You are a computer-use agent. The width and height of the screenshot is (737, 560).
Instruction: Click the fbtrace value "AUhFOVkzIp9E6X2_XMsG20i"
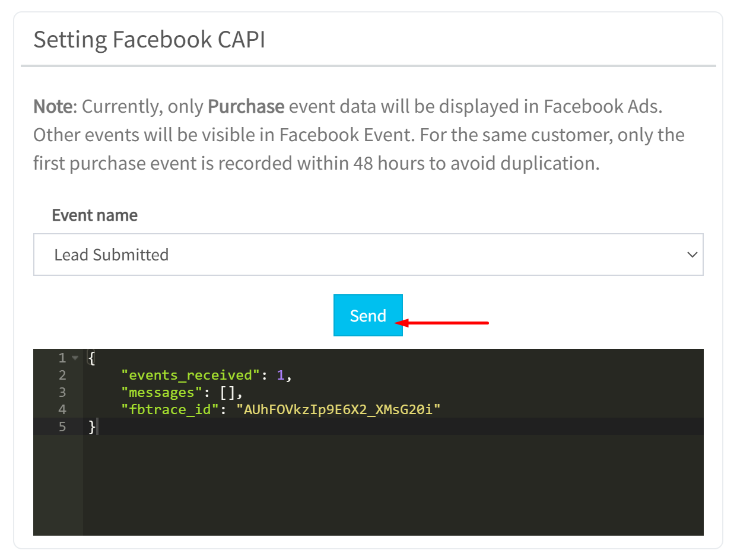point(339,409)
